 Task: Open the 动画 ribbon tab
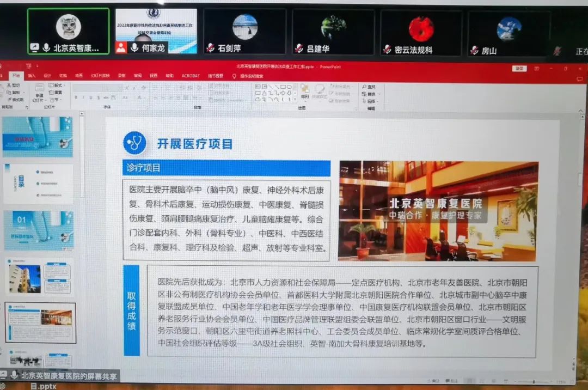79,76
